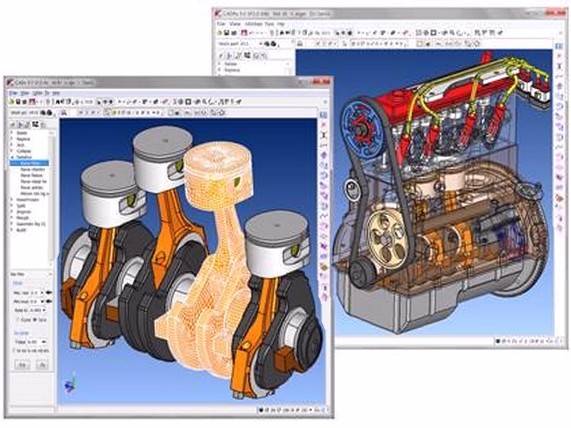Image resolution: width=571 pixels, height=428 pixels.
Task: Click the lock icon in back window's second toolbar
Action: pyautogui.click(x=300, y=44)
